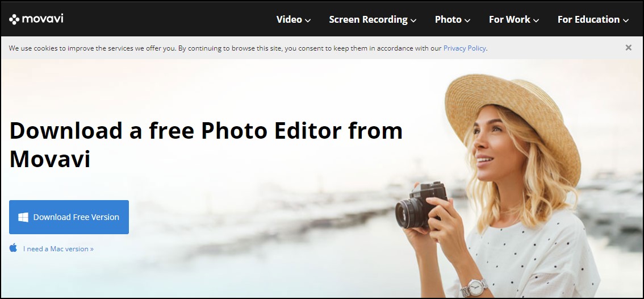Click the Apple logo icon
The width and height of the screenshot is (644, 299).
click(13, 248)
